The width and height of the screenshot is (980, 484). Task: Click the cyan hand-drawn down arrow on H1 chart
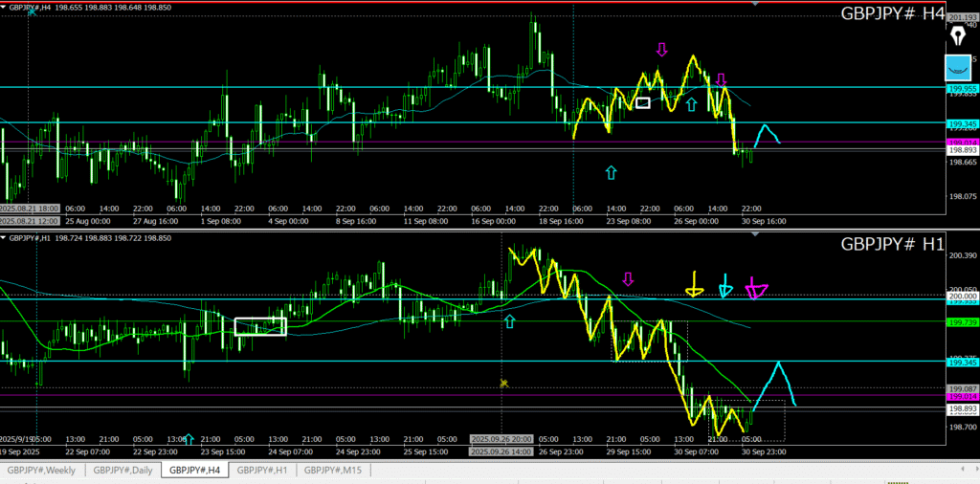[x=725, y=285]
